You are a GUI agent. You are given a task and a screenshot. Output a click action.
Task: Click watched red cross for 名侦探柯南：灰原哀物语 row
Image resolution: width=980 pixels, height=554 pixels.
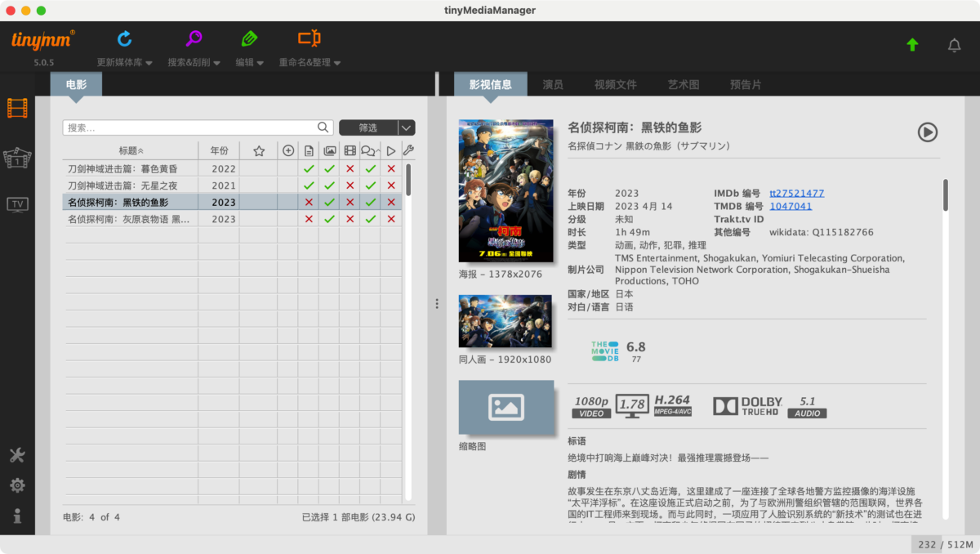[x=391, y=219]
